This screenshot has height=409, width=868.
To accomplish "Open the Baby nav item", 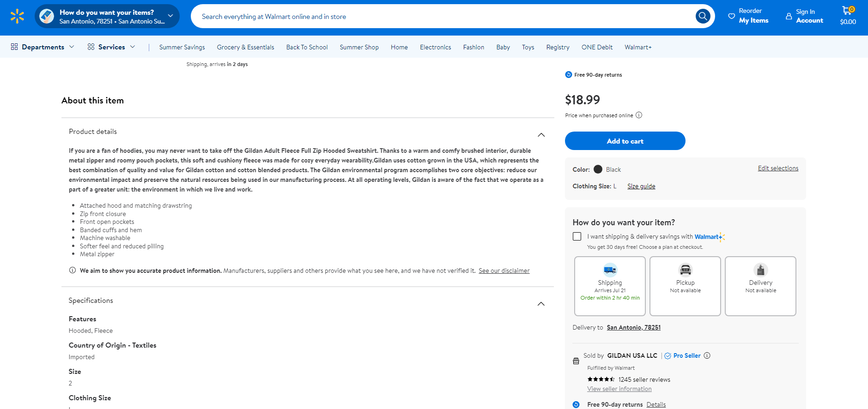I will 503,47.
